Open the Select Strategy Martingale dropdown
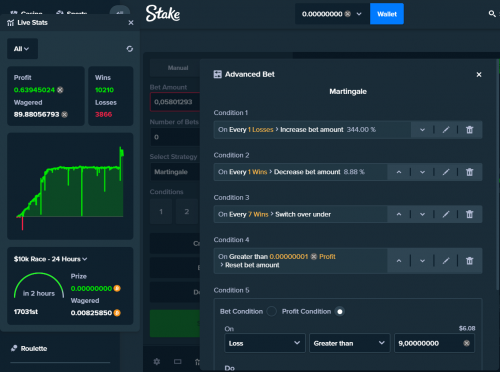500x372 pixels. (x=175, y=172)
